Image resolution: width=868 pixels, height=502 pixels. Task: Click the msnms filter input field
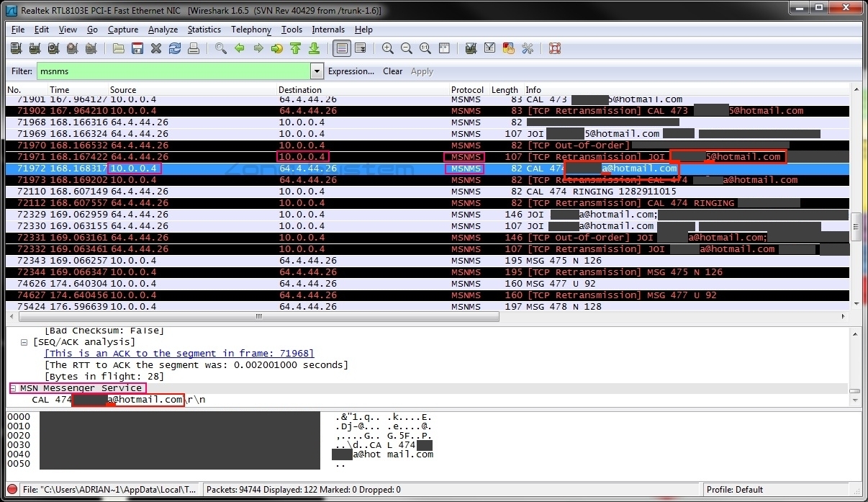(x=173, y=71)
